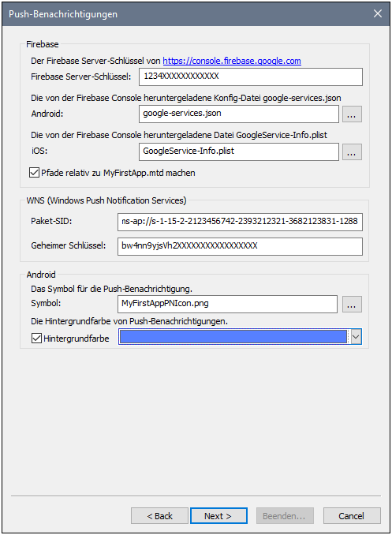This screenshot has width=392, height=535.
Task: Browse for the push notification Symbol file
Action: pos(352,304)
